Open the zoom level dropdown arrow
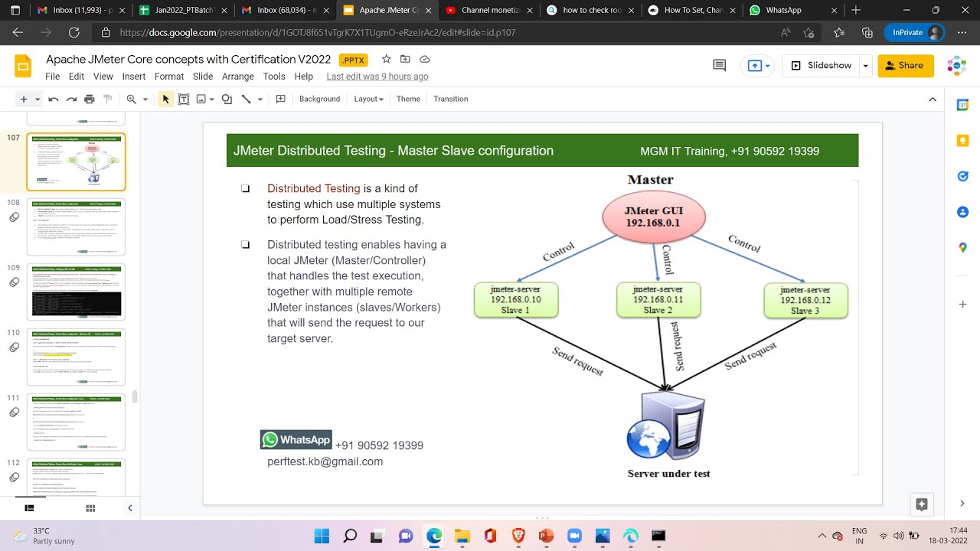Viewport: 980px width, 551px height. point(145,99)
